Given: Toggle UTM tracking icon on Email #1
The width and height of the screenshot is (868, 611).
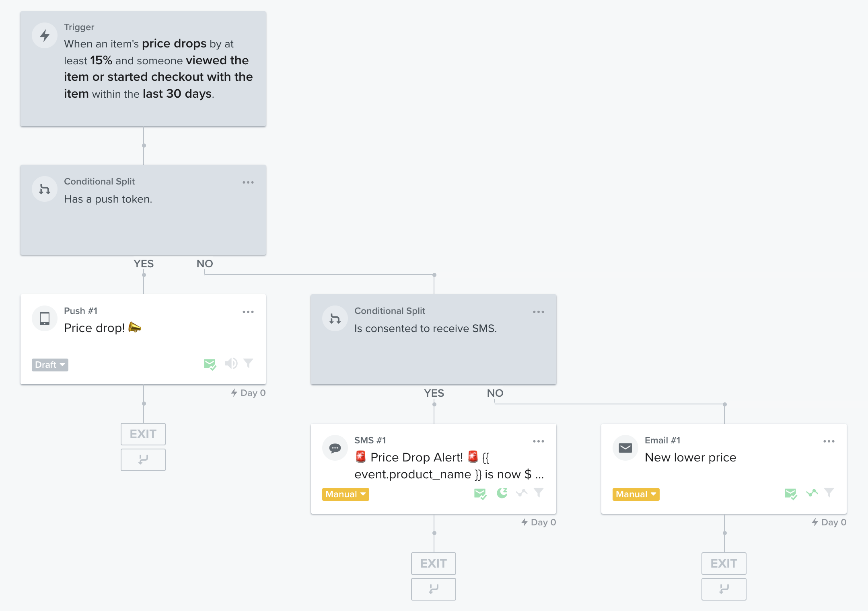Looking at the screenshot, I should point(812,493).
